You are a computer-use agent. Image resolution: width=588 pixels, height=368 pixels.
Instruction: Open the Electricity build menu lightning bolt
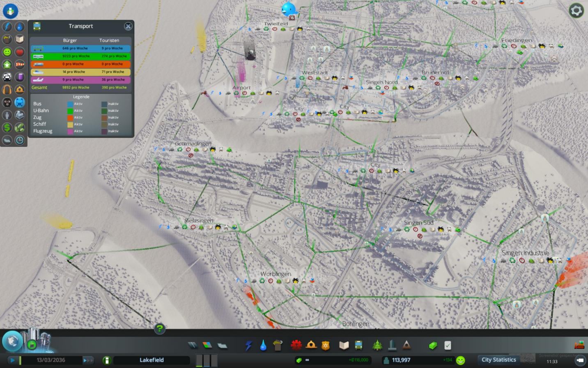[248, 345]
